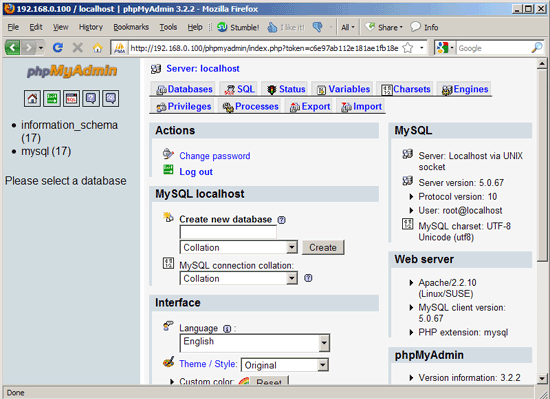Select the mysql database in sidebar
Image resolution: width=550 pixels, height=399 pixels.
click(46, 151)
